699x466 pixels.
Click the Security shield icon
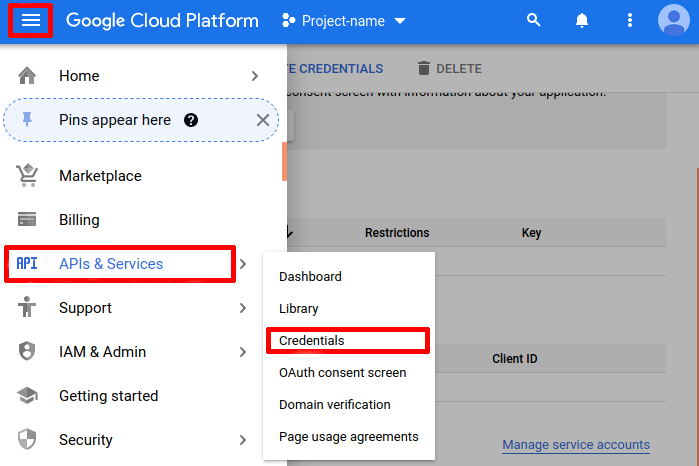coord(27,440)
